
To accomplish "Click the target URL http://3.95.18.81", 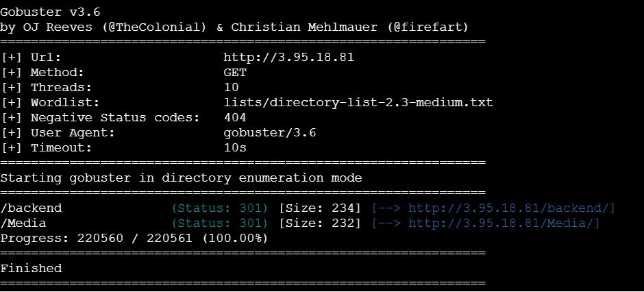I will (x=288, y=58).
